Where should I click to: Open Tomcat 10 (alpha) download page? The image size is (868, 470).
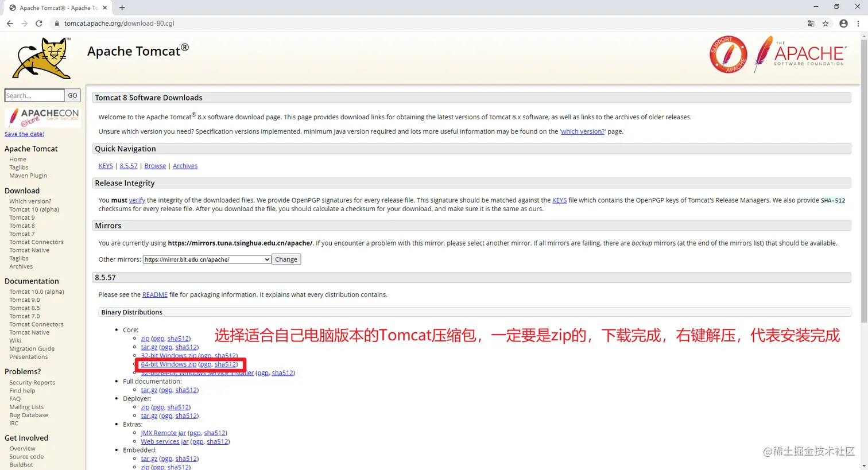point(34,209)
